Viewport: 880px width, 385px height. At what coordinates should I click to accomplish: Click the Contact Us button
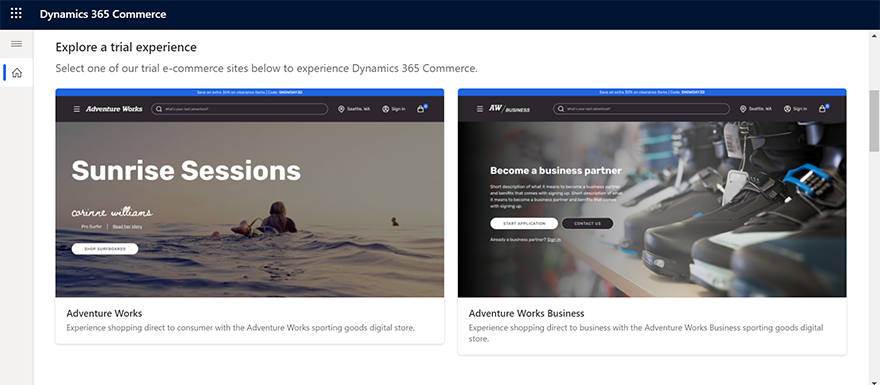588,223
